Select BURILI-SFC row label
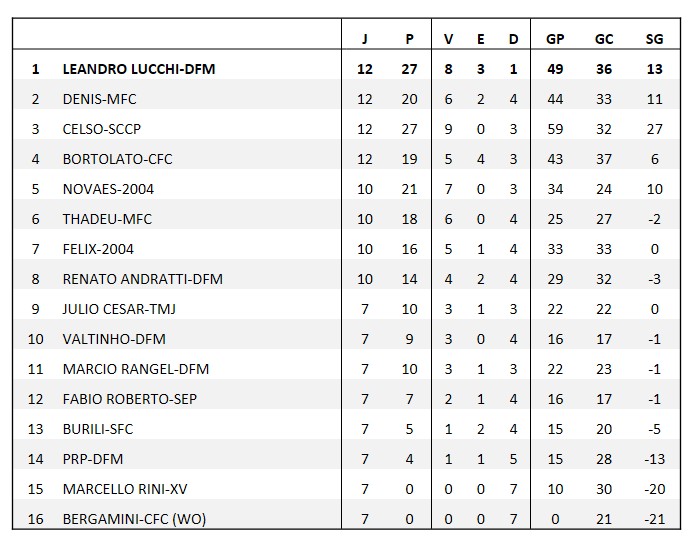 pyautogui.click(x=98, y=429)
